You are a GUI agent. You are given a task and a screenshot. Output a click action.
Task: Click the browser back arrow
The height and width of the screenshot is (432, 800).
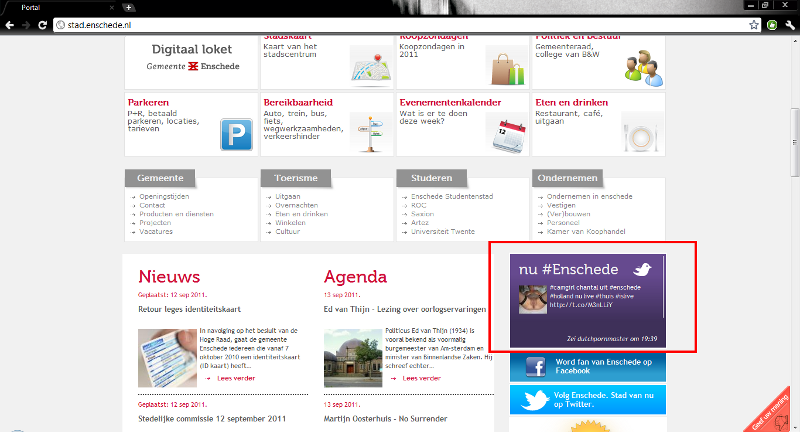[x=10, y=23]
